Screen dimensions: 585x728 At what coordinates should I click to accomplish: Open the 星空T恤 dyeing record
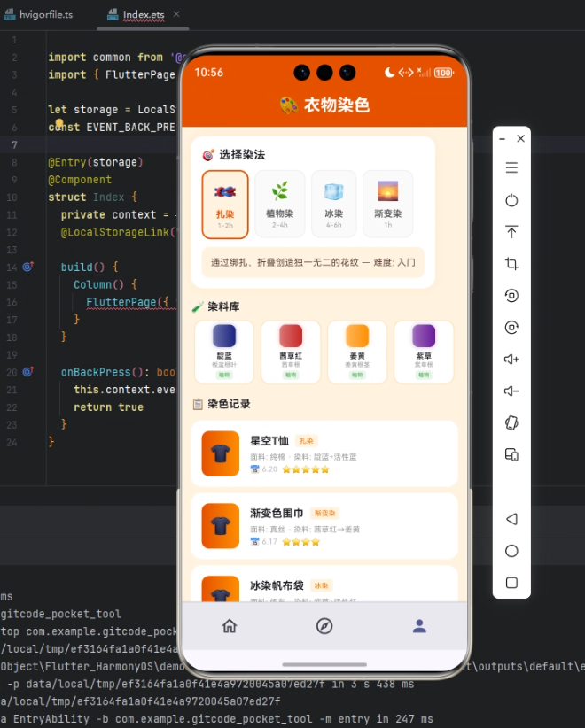(324, 453)
